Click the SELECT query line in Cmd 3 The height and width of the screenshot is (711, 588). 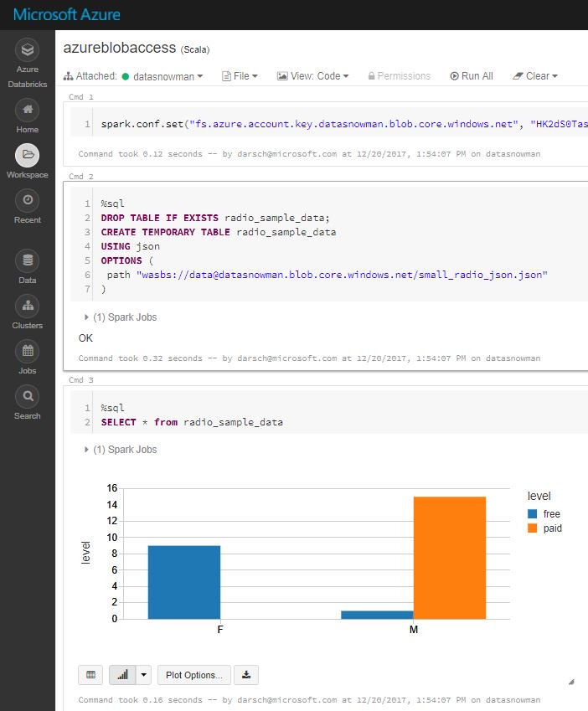[192, 422]
